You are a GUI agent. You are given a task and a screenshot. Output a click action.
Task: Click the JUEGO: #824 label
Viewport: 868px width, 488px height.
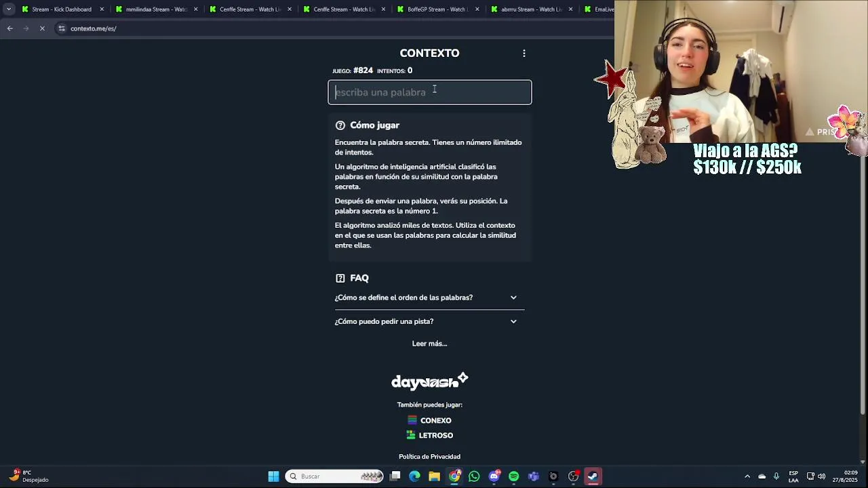pos(353,70)
